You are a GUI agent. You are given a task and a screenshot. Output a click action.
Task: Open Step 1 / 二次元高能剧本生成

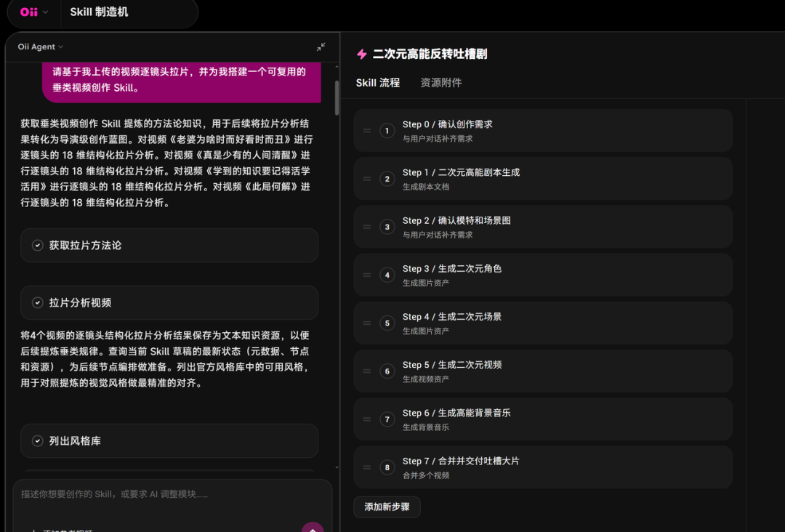tap(543, 179)
